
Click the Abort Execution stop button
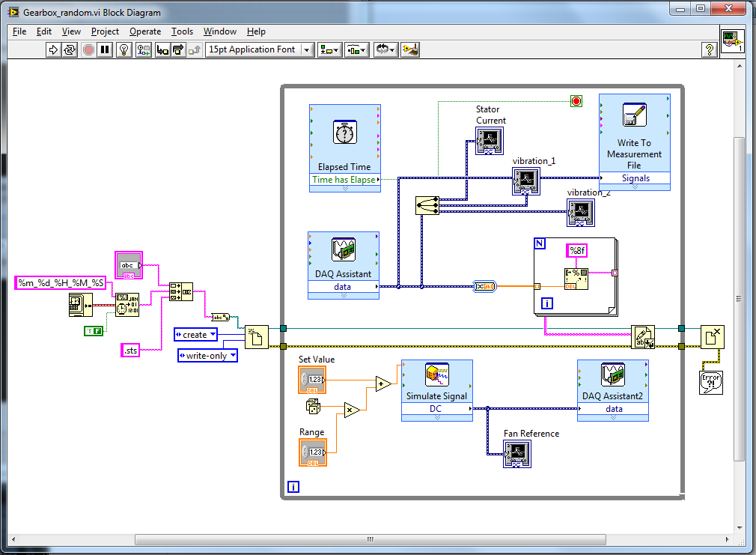tap(89, 49)
